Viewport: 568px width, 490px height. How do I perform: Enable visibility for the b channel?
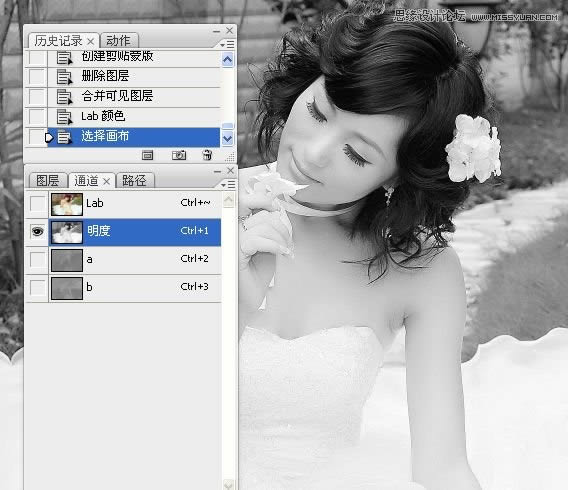[x=37, y=288]
